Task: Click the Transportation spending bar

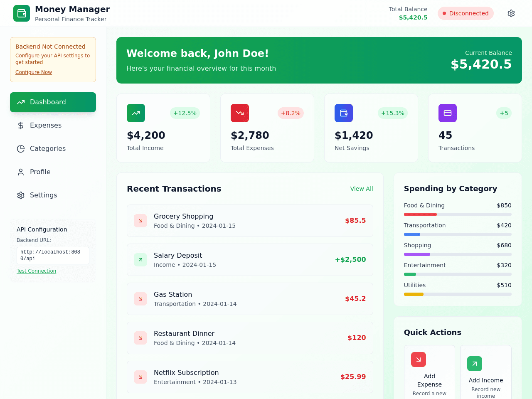Action: tap(458, 234)
